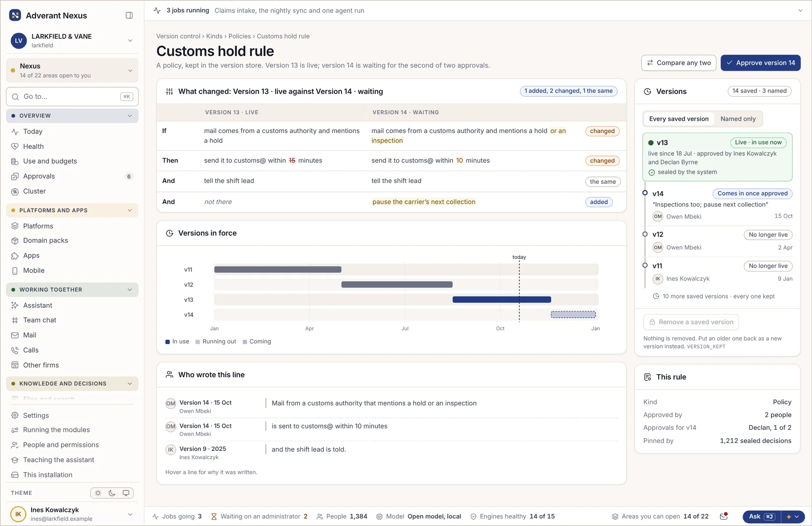Open Domain packs
The height and width of the screenshot is (526, 812).
pyautogui.click(x=72, y=241)
